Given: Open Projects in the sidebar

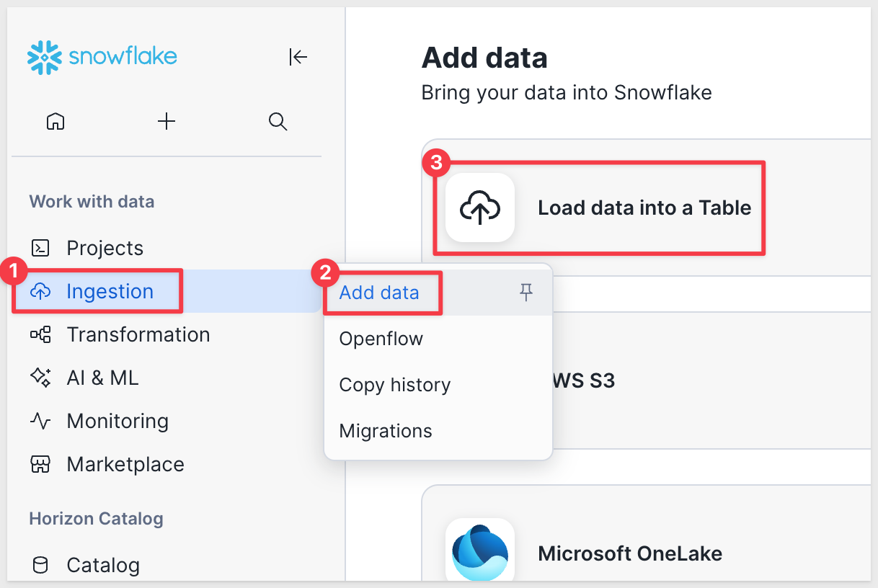Looking at the screenshot, I should coord(105,248).
